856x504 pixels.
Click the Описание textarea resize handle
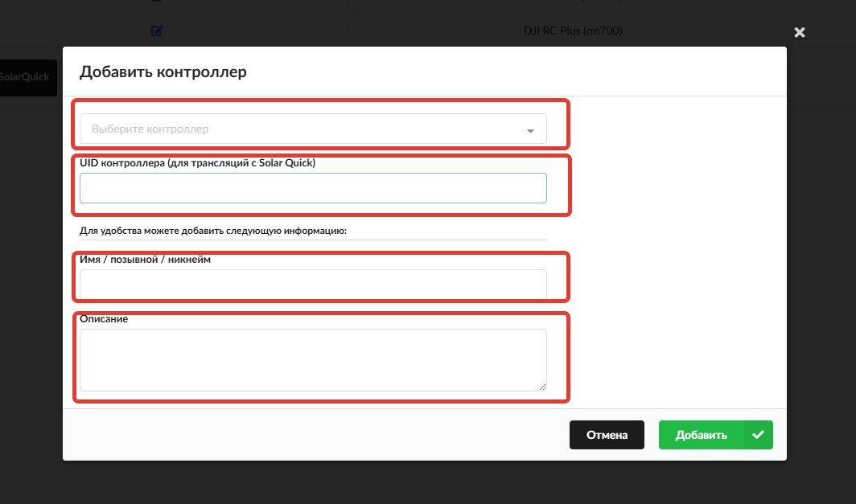(x=542, y=387)
